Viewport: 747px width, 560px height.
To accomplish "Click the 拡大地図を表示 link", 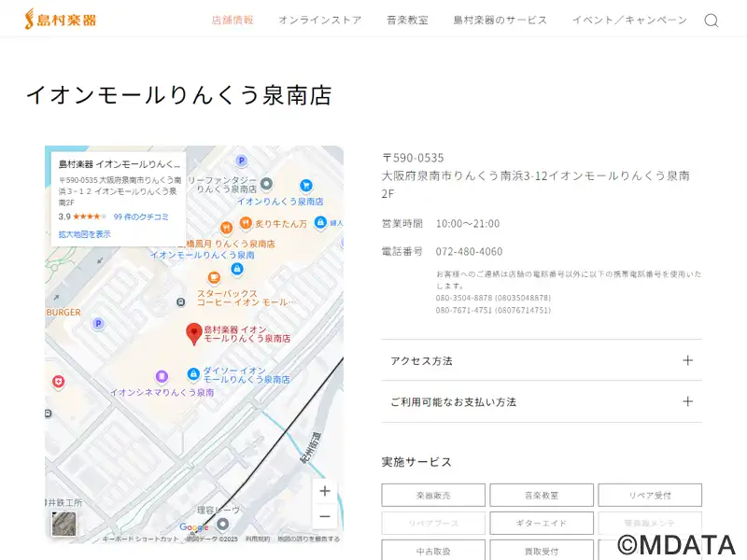I will pos(84,234).
